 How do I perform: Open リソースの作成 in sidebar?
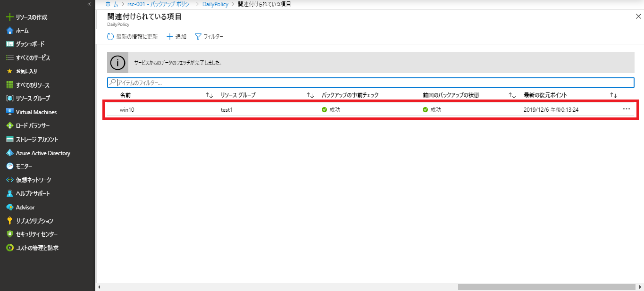pyautogui.click(x=32, y=17)
